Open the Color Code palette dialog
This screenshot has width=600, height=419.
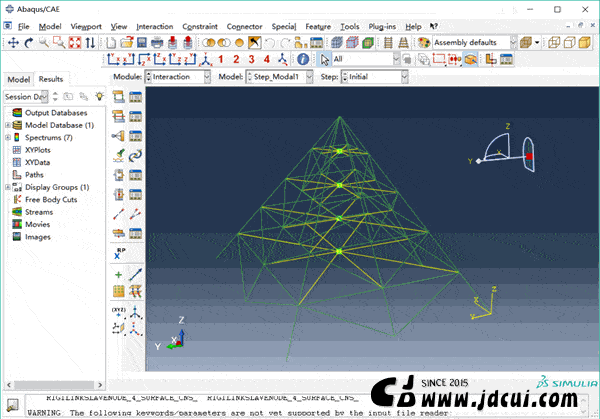point(424,42)
